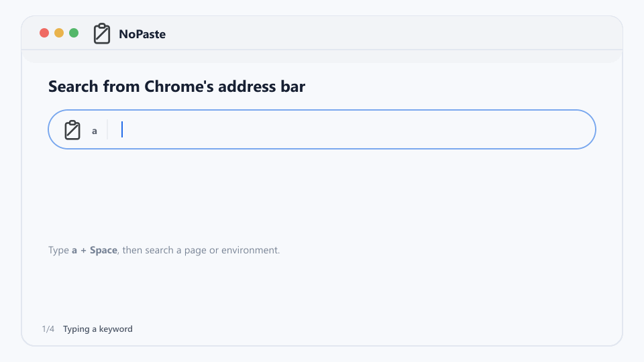Minimize the window with the yellow button
Screen dimensions: 644x362
(x=59, y=33)
